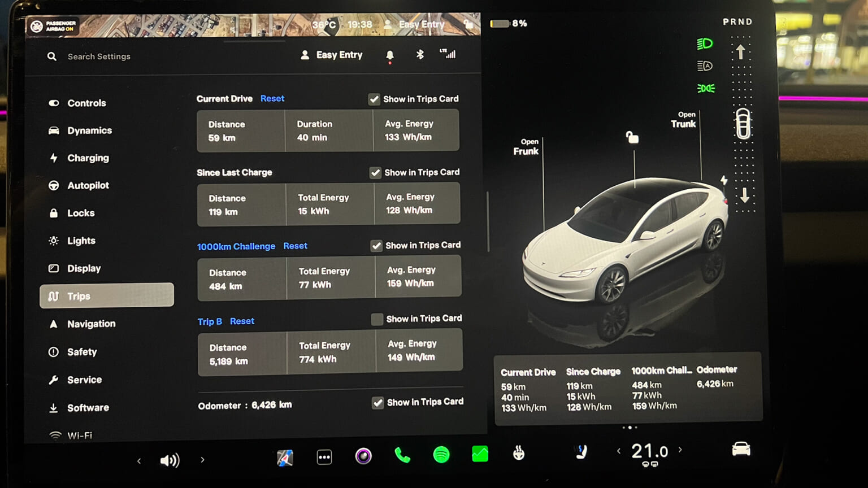The height and width of the screenshot is (488, 868).
Task: Enable Show in Trips Card for Trip B
Action: click(x=377, y=319)
